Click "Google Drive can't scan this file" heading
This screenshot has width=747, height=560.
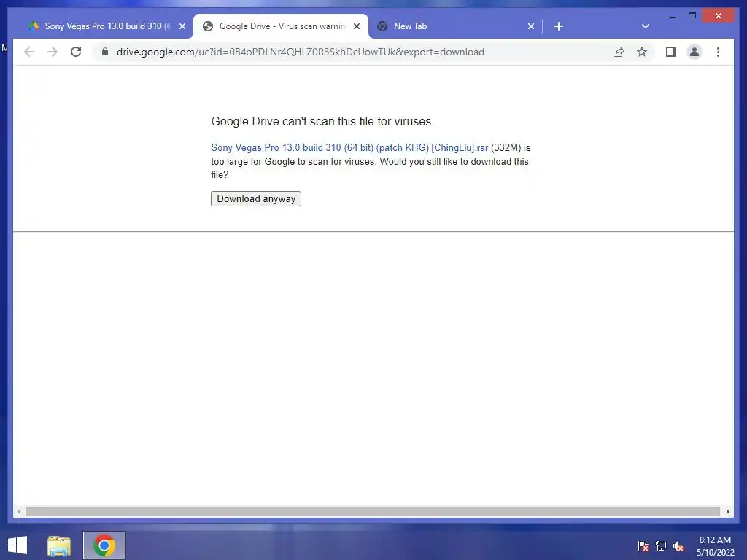(x=322, y=122)
